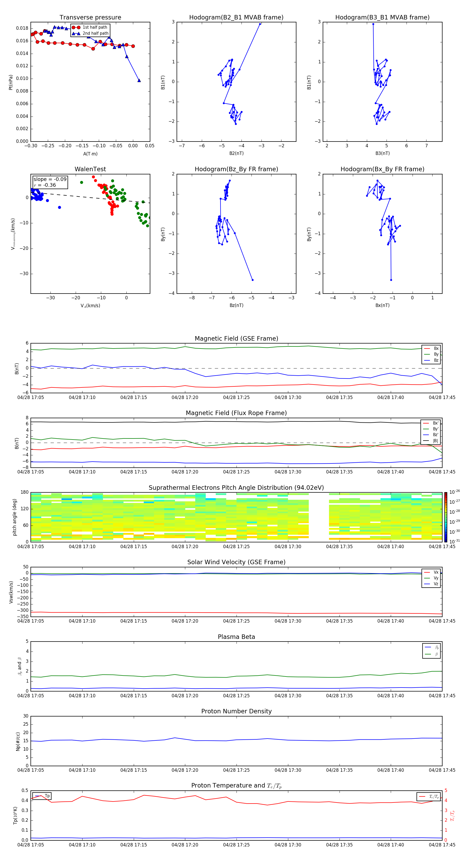Viewport: 473px width, 868px height.
Task: Click the "Vsw(km/s)" y-axis label
Action: tap(11, 592)
